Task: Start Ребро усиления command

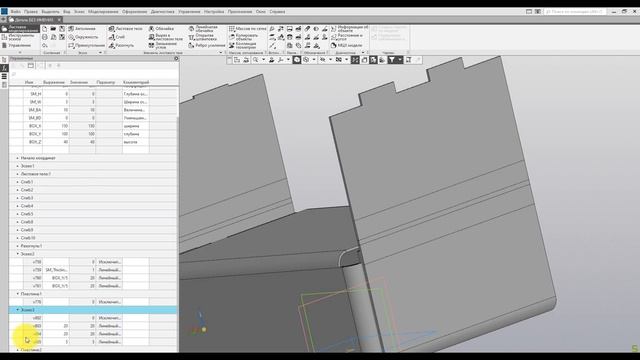Action: pyautogui.click(x=207, y=45)
